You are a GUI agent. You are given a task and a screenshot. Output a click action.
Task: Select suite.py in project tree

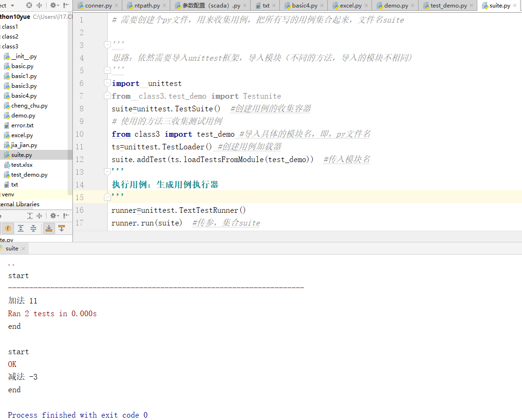(x=18, y=155)
